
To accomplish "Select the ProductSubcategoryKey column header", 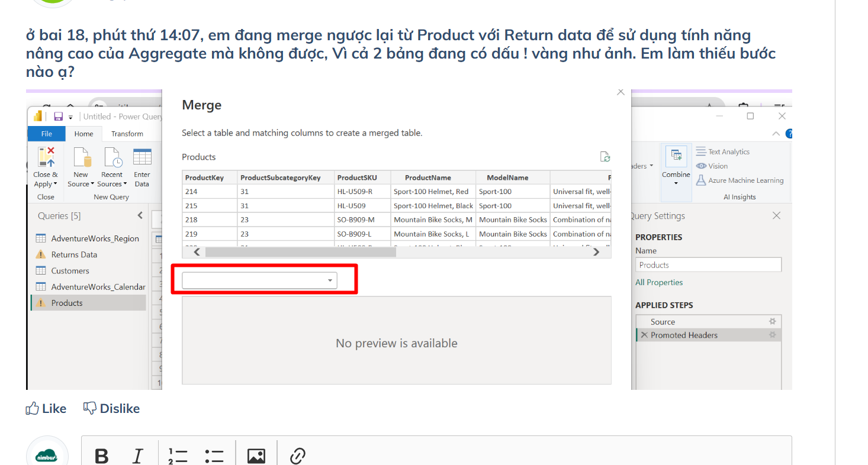I will [286, 177].
